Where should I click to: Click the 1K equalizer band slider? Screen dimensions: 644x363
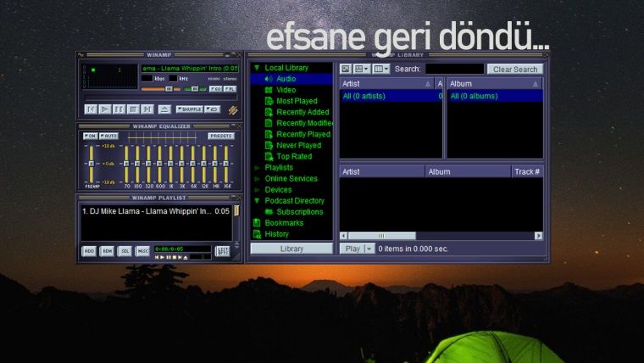point(171,164)
